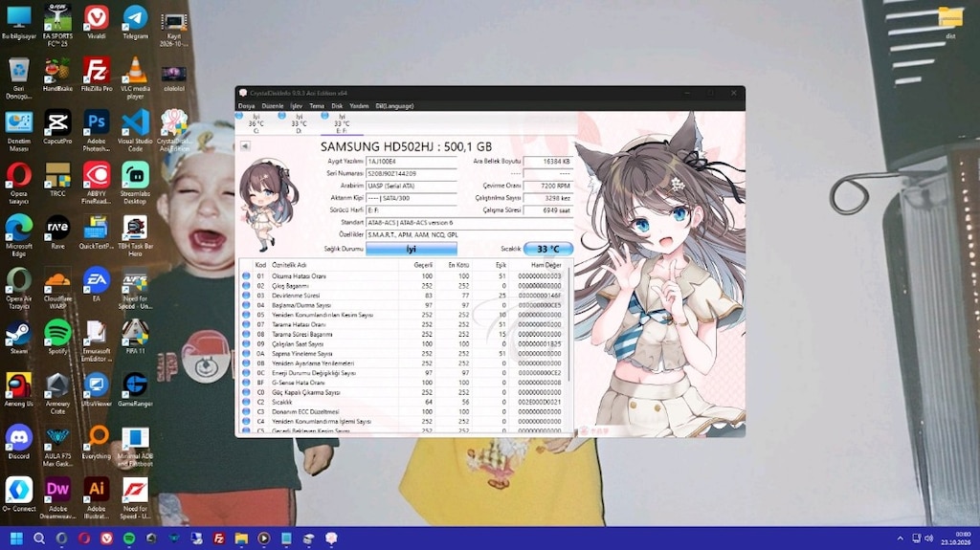The height and width of the screenshot is (550, 980).
Task: Select the Donanım ECC Düzeltmesi row
Action: tap(403, 412)
